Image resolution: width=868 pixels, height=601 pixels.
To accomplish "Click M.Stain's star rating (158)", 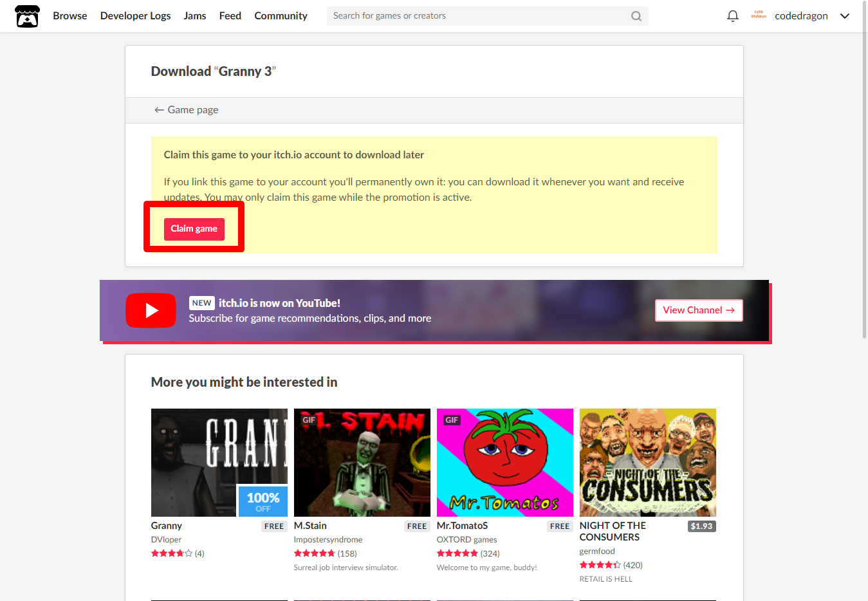I will [326, 553].
